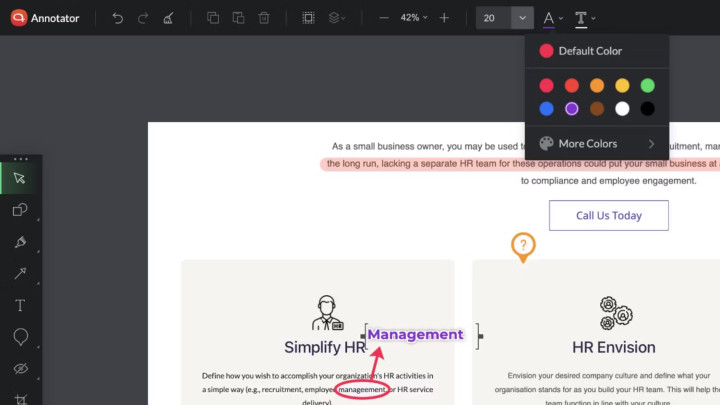Click the Call Us Today button
Viewport: 720px width, 405px height.
[609, 215]
